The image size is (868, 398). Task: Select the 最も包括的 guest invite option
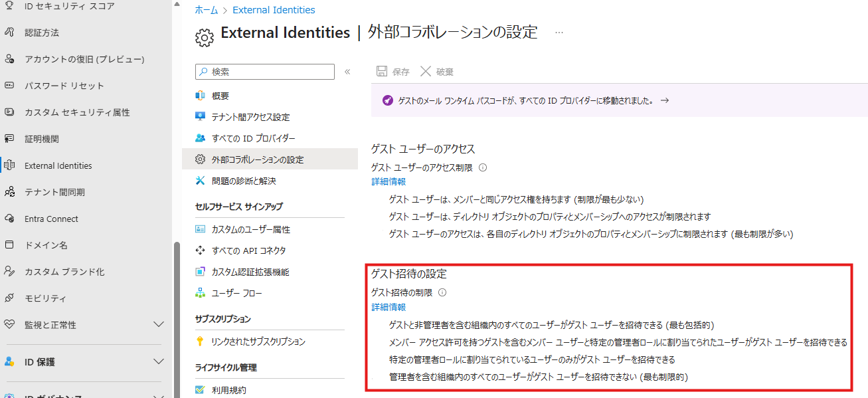[x=551, y=325]
